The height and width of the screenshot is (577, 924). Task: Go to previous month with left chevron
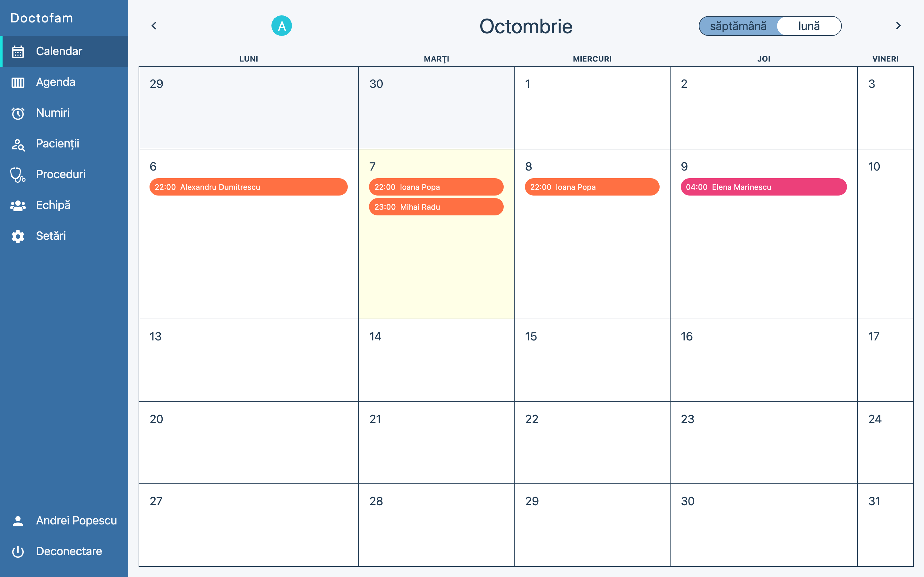[x=154, y=26]
